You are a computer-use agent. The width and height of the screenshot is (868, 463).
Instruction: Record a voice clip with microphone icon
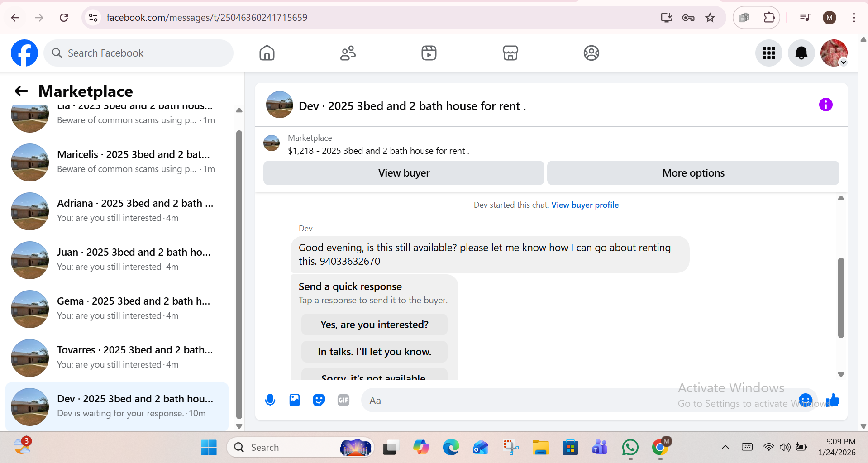(x=270, y=400)
